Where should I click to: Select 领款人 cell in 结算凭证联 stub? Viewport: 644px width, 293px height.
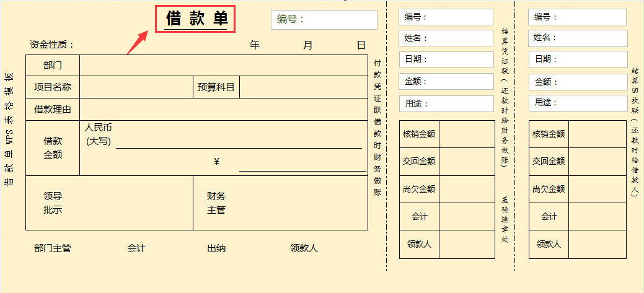(419, 244)
